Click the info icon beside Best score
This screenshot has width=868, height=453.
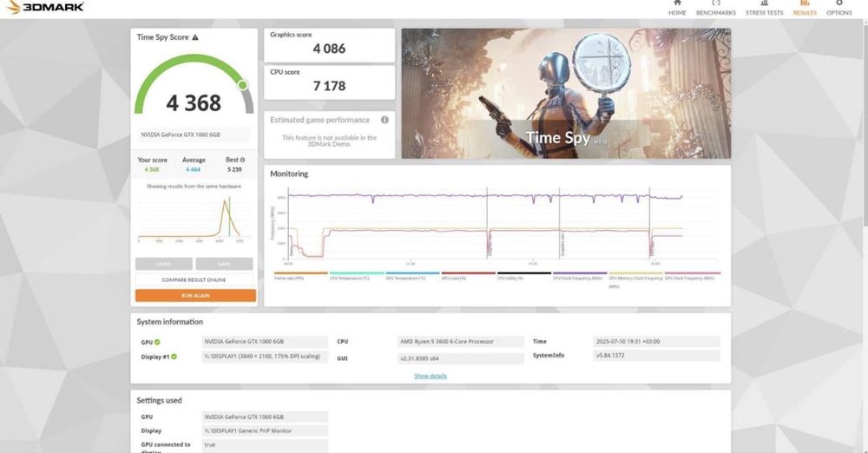click(x=242, y=160)
